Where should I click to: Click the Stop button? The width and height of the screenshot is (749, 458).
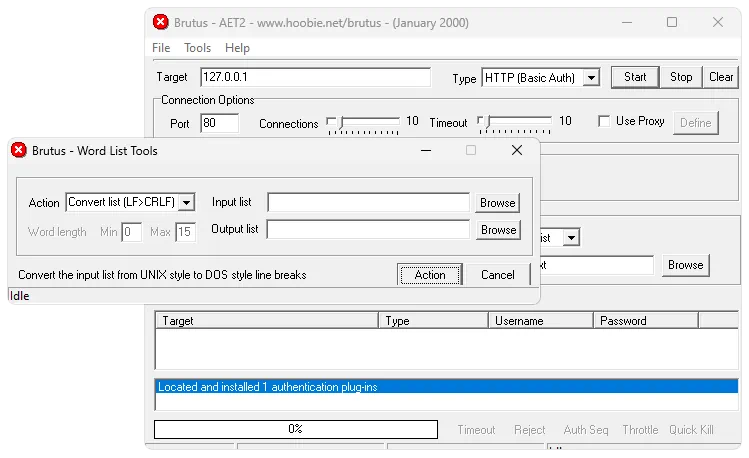[x=681, y=77]
